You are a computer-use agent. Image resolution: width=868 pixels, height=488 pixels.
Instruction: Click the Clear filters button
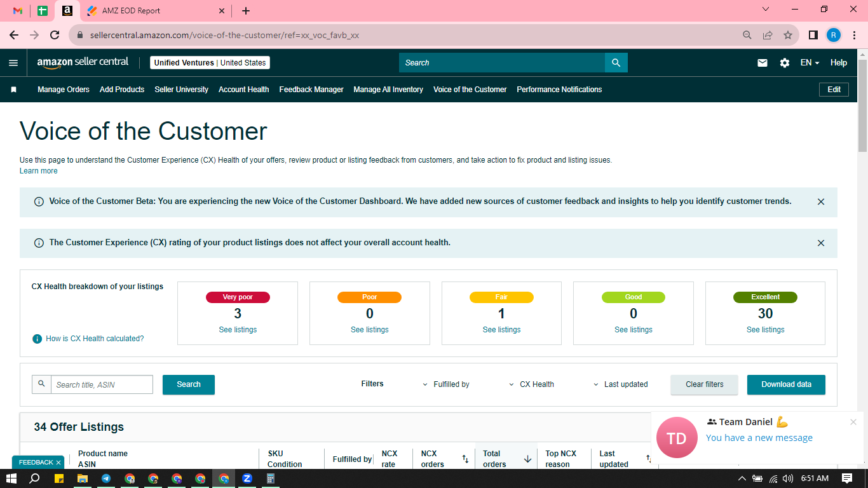[x=705, y=384]
